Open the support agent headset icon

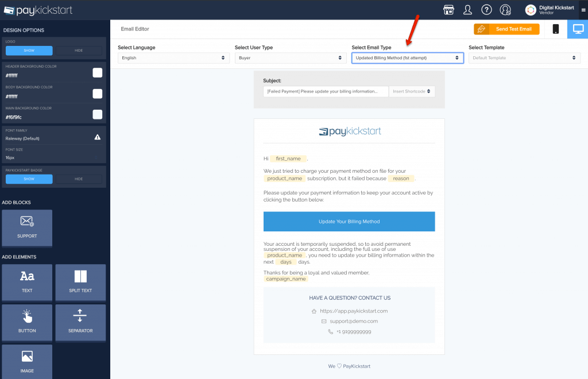(x=505, y=10)
